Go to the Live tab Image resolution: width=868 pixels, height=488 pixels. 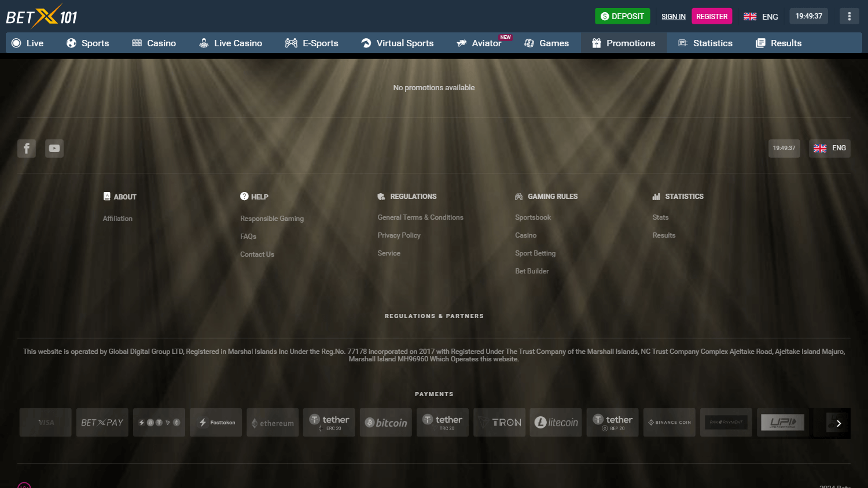tap(28, 43)
